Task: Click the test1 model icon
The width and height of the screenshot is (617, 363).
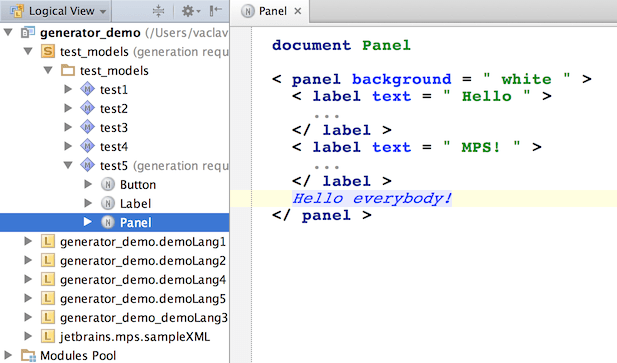Action: pyautogui.click(x=87, y=90)
